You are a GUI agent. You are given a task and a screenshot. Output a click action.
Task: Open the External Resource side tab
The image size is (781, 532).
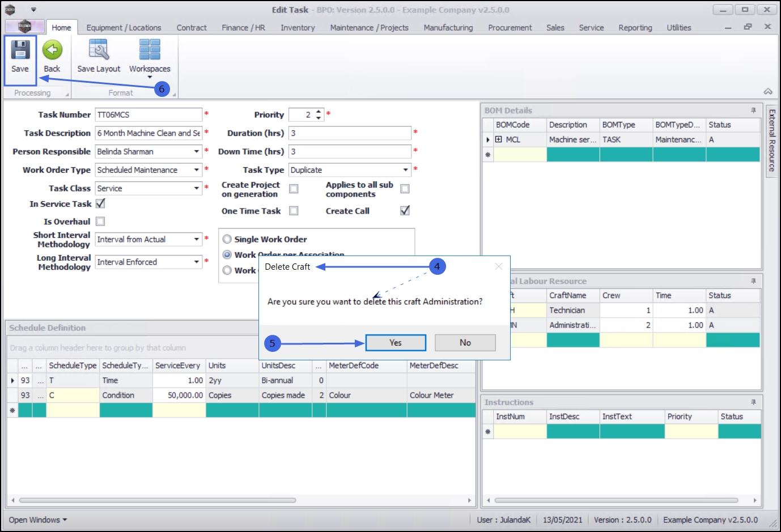(x=771, y=141)
